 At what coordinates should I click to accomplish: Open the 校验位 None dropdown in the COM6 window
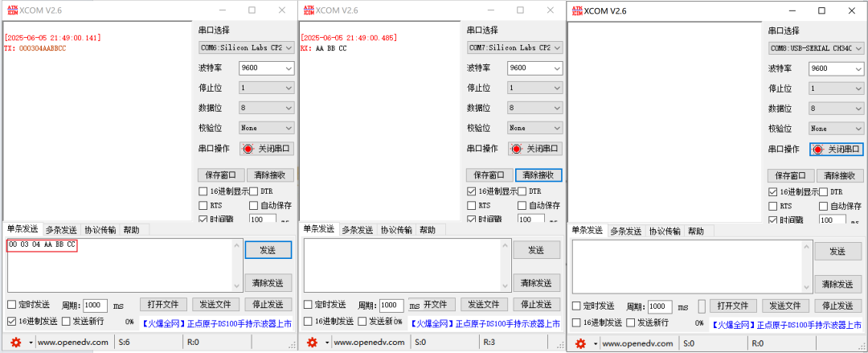pyautogui.click(x=267, y=128)
